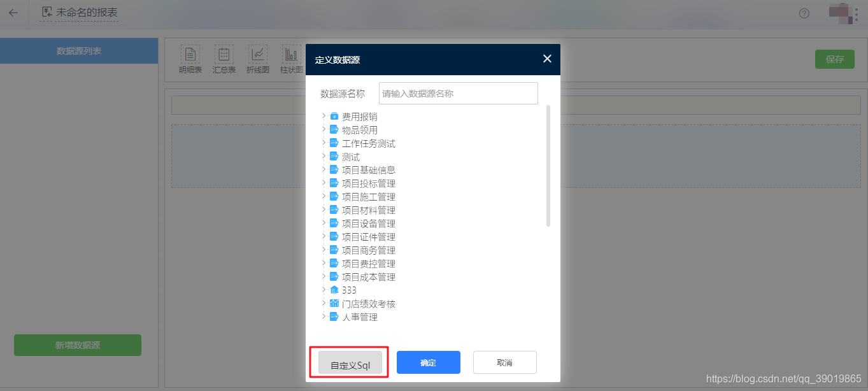Close the 定义数据源 dialog
The image size is (868, 391).
(x=547, y=59)
